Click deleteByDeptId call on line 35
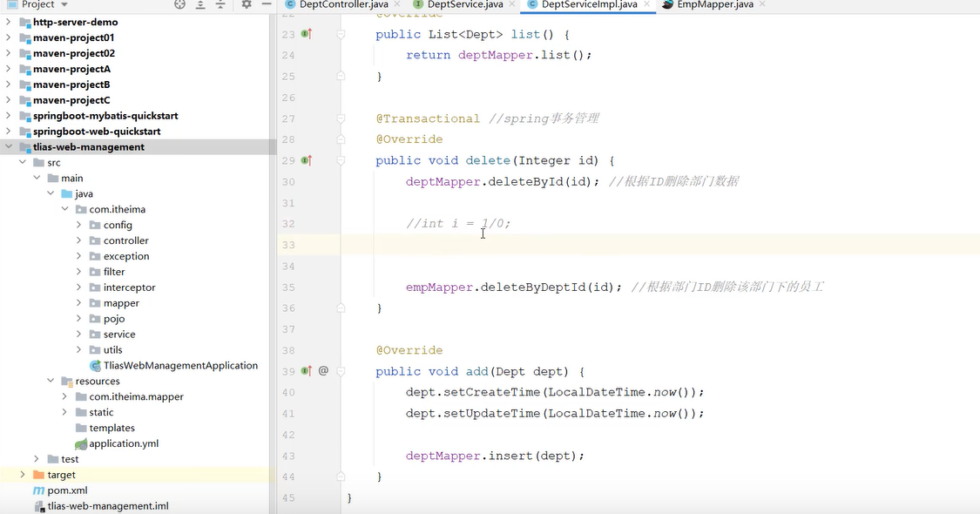Viewport: 980px width, 514px height. pos(533,287)
